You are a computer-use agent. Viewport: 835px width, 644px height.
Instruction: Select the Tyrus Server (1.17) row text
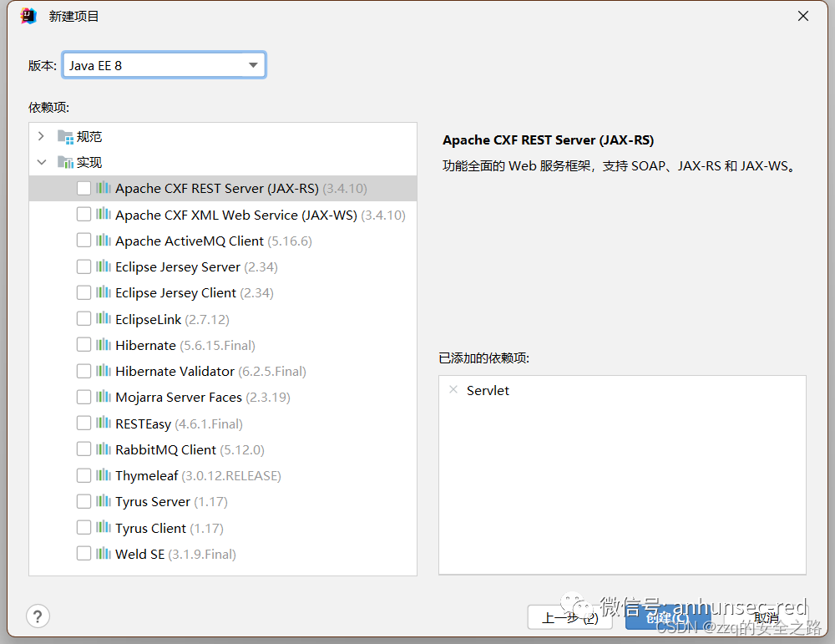tap(171, 502)
